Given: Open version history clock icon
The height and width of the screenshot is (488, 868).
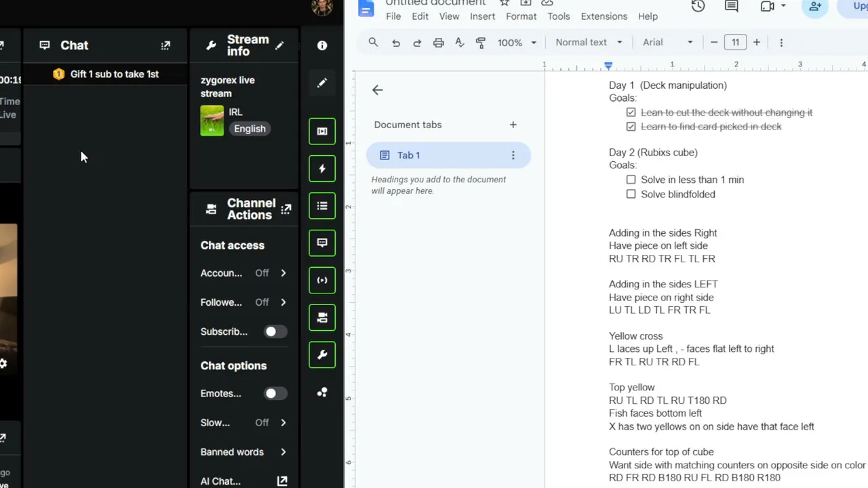Looking at the screenshot, I should [698, 6].
